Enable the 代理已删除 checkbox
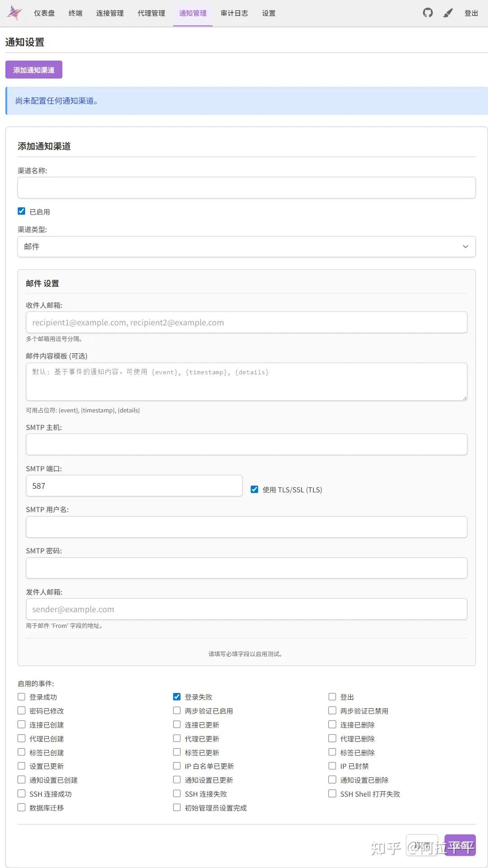The width and height of the screenshot is (488, 868). coord(332,738)
